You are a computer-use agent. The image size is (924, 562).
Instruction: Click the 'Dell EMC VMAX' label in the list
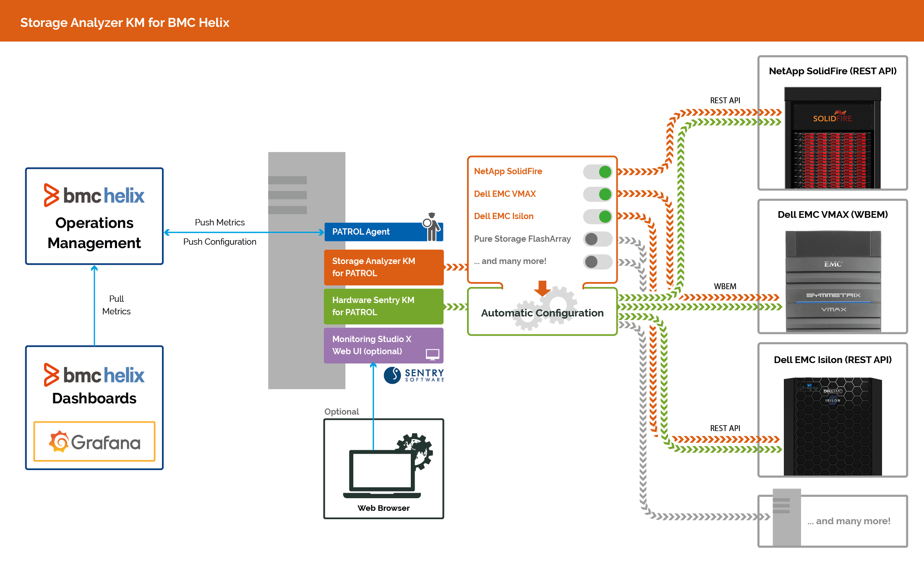[505, 194]
